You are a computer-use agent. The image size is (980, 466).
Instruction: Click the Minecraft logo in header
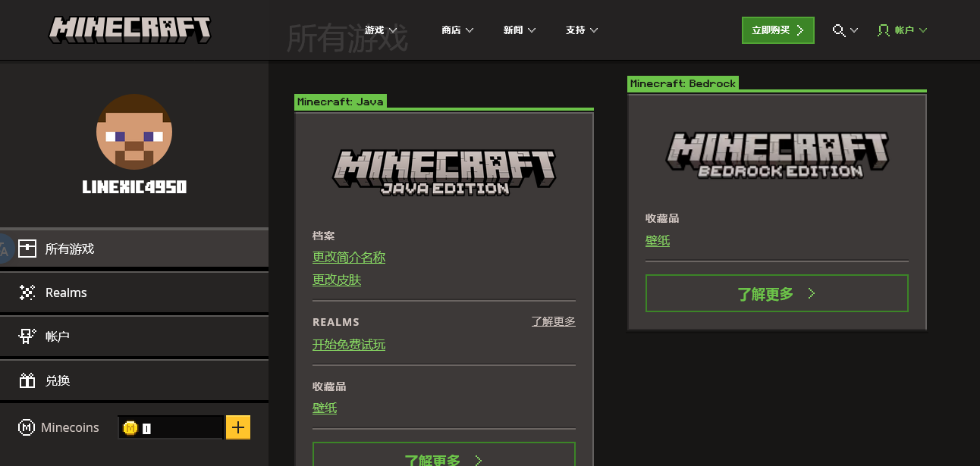click(130, 30)
